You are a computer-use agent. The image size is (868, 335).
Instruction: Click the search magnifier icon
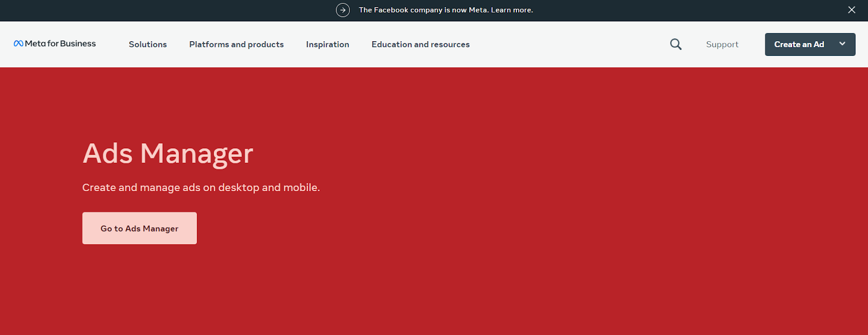pos(675,45)
